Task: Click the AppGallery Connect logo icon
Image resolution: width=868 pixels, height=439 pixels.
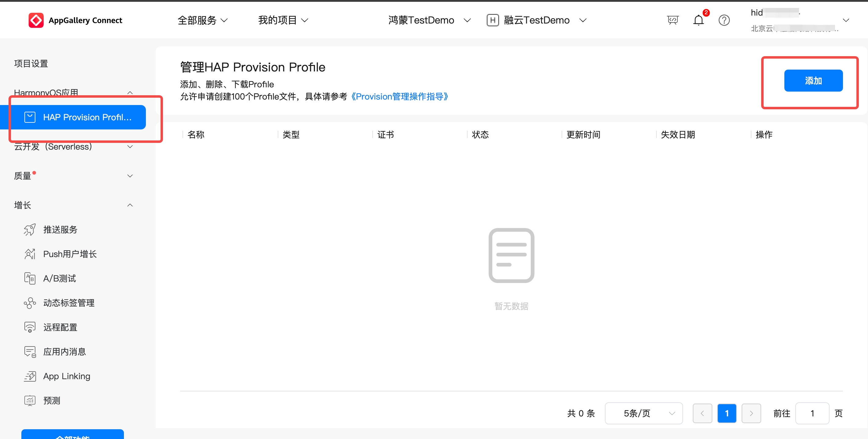Action: [x=36, y=20]
